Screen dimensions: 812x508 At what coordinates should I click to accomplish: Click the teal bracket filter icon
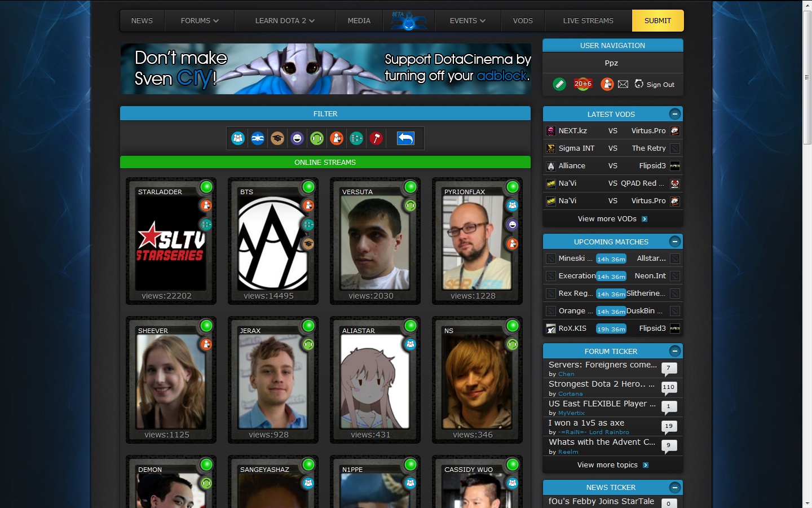pos(356,138)
